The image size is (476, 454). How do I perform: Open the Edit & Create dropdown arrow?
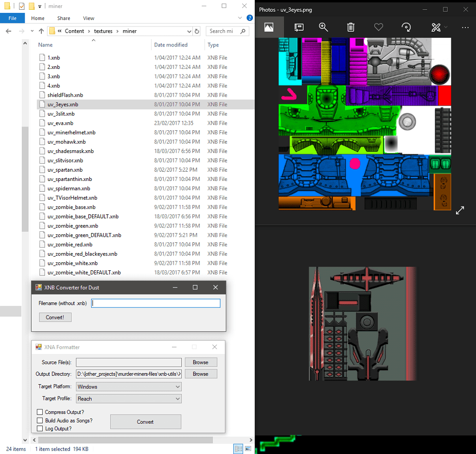pyautogui.click(x=446, y=27)
